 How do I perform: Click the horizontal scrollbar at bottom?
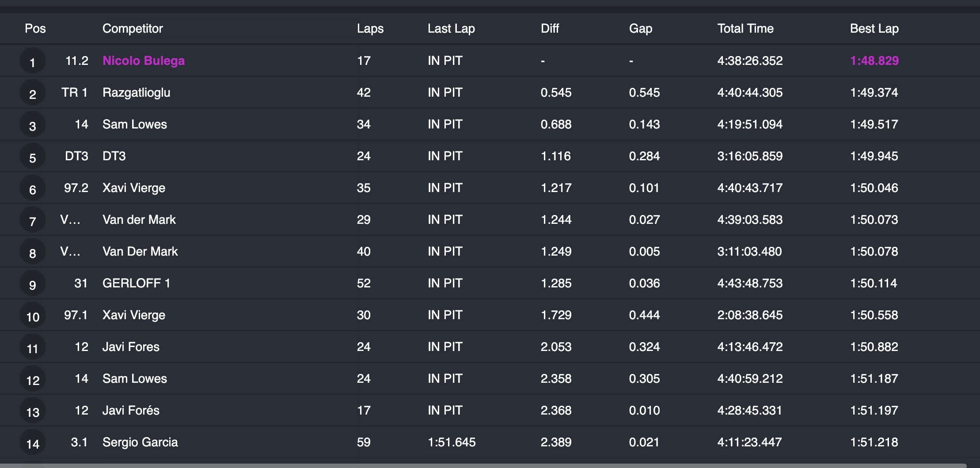tap(483, 465)
